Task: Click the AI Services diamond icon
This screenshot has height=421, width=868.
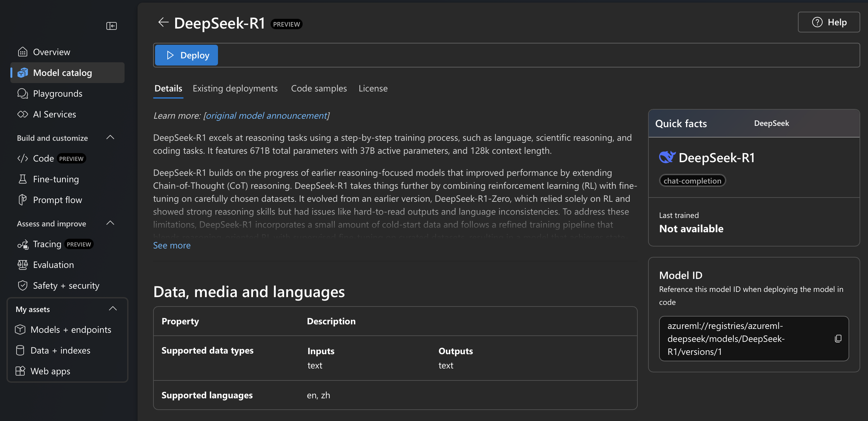Action: click(23, 114)
